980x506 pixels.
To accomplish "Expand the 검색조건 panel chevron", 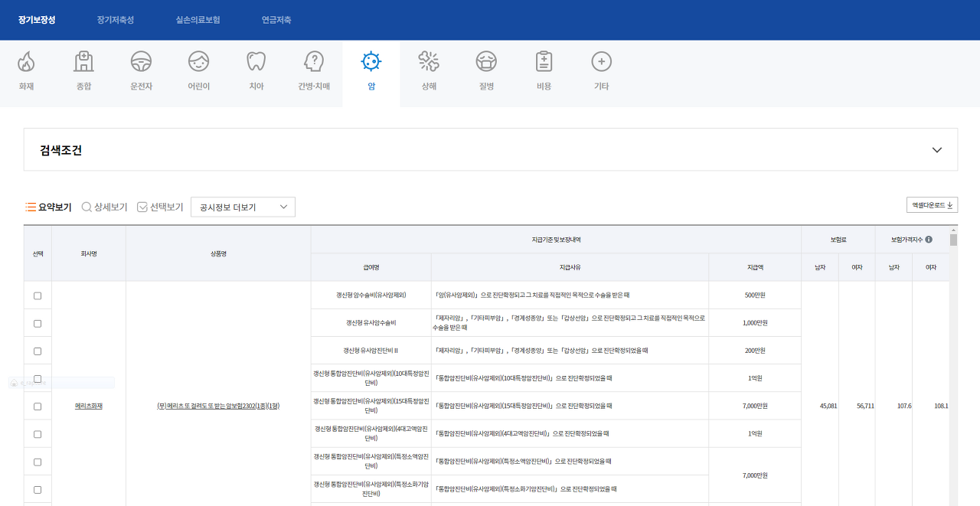I will tap(937, 150).
